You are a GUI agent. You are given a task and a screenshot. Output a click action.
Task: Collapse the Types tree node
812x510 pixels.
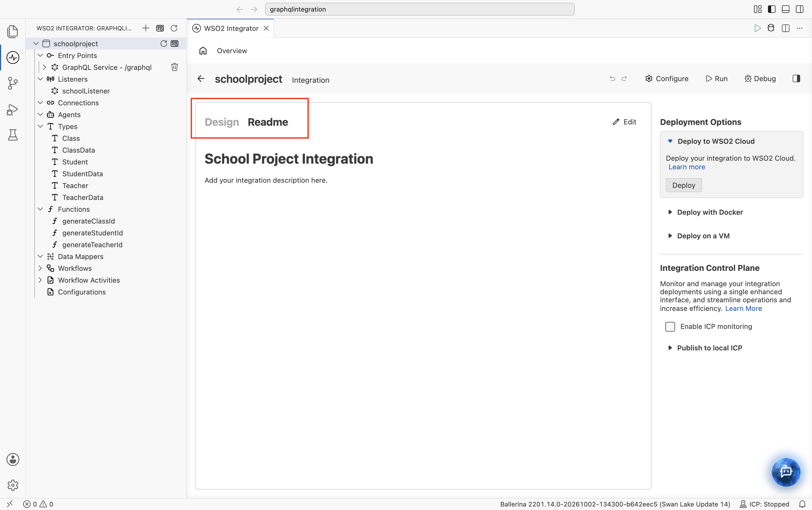(x=40, y=126)
